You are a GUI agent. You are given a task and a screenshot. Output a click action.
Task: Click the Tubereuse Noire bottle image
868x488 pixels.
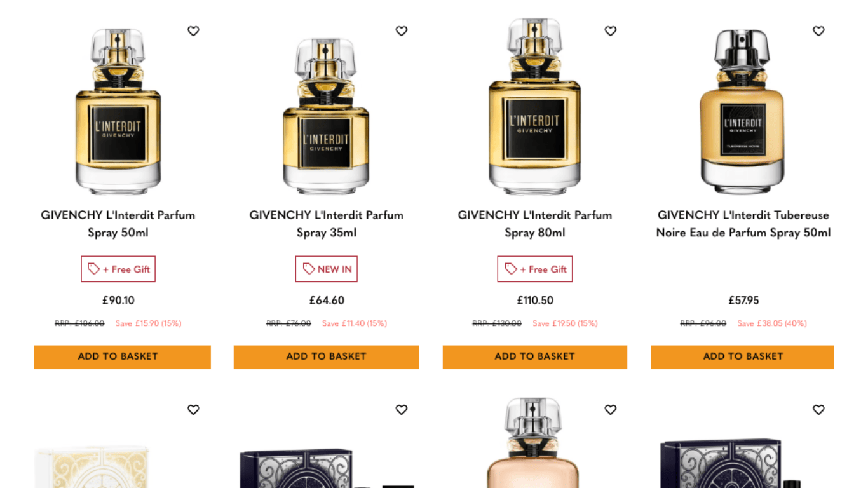742,111
